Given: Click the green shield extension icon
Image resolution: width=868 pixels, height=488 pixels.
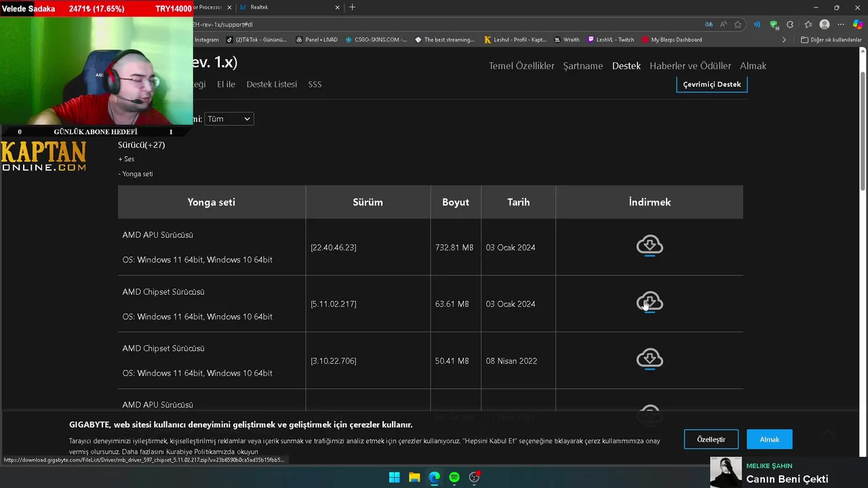Looking at the screenshot, I should coord(774,24).
